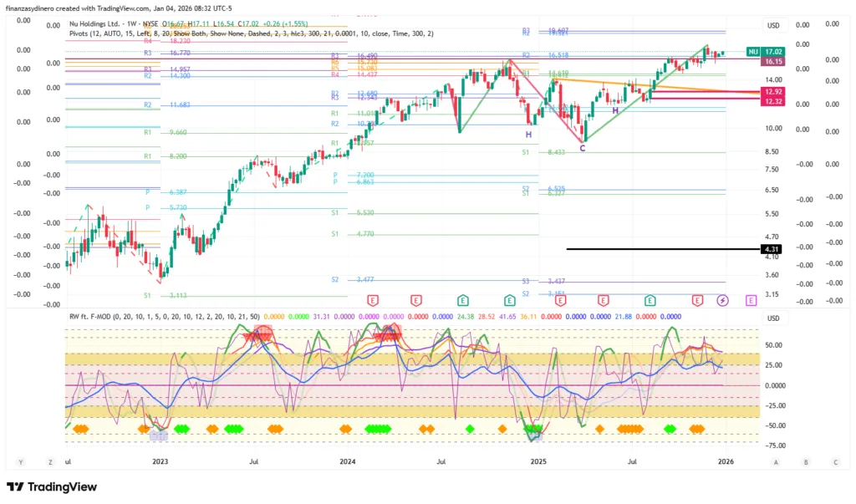
Task: Click the purple lightning bolt event icon
Action: 723,299
